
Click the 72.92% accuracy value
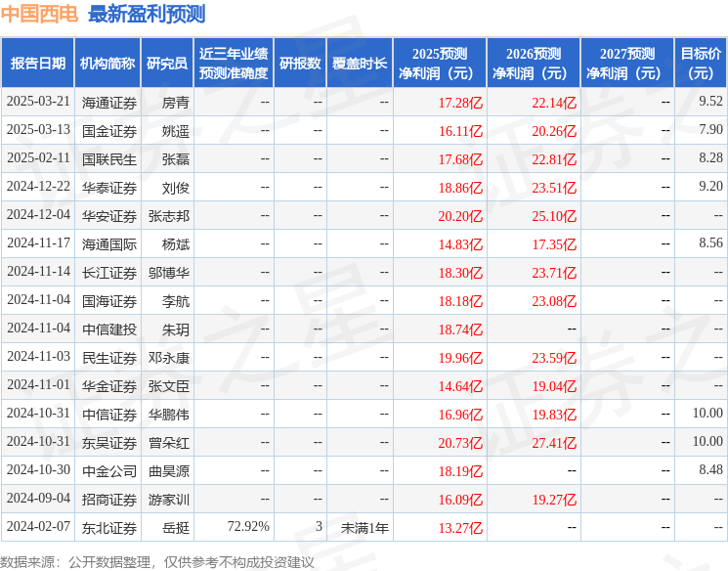[248, 527]
